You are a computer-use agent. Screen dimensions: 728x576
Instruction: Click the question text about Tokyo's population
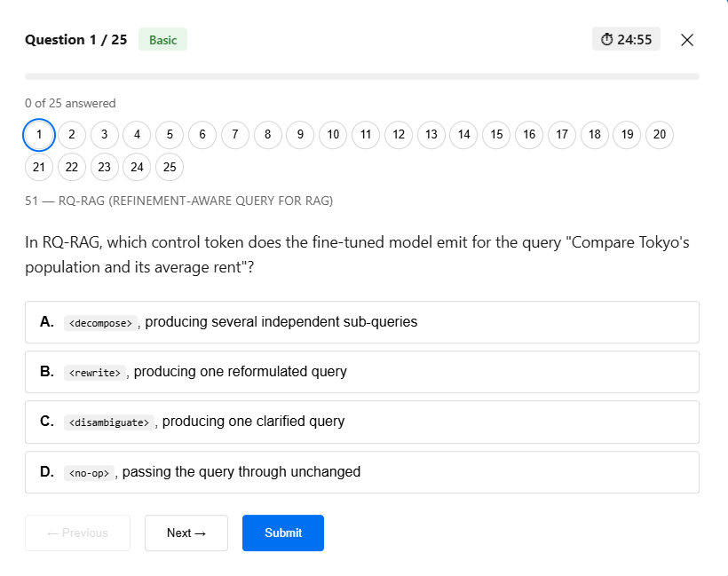click(357, 255)
